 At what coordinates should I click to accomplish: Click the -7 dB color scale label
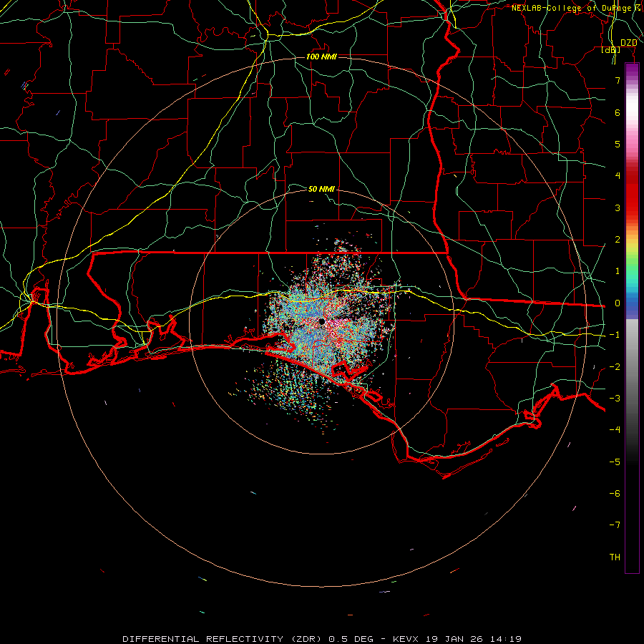615,525
